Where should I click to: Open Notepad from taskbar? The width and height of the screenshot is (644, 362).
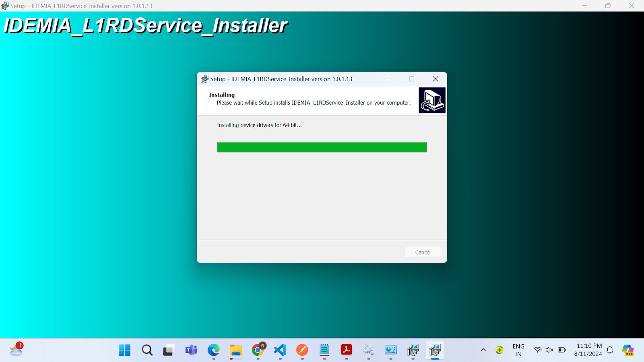(324, 350)
